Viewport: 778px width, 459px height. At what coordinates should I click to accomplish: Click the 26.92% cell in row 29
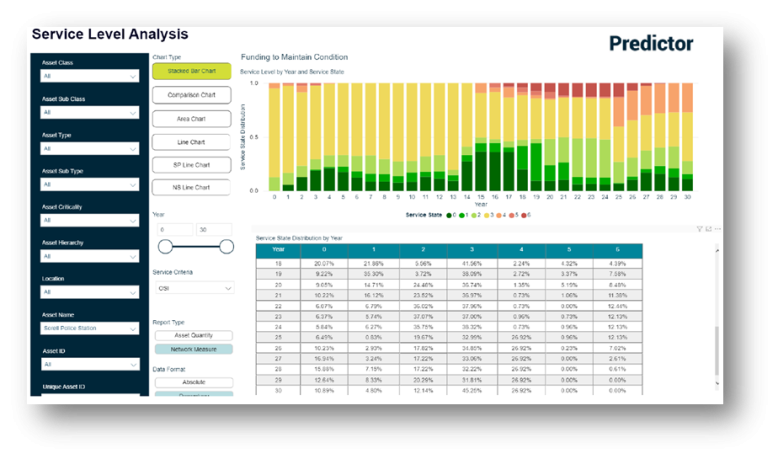click(x=521, y=380)
